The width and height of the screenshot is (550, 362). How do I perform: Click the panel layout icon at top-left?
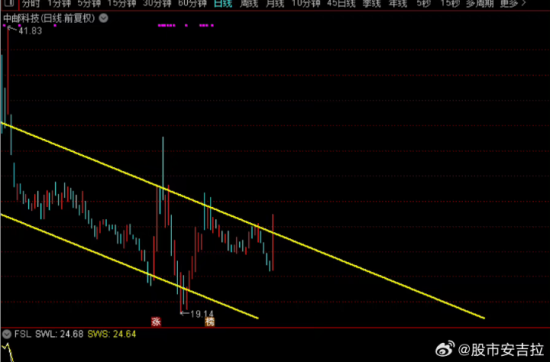(8, 3)
